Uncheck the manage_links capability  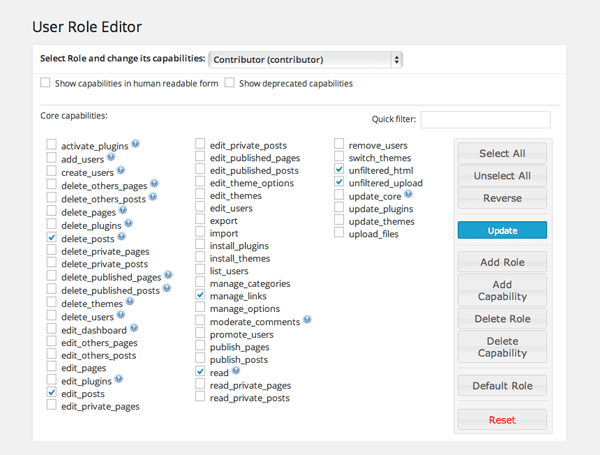point(200,295)
